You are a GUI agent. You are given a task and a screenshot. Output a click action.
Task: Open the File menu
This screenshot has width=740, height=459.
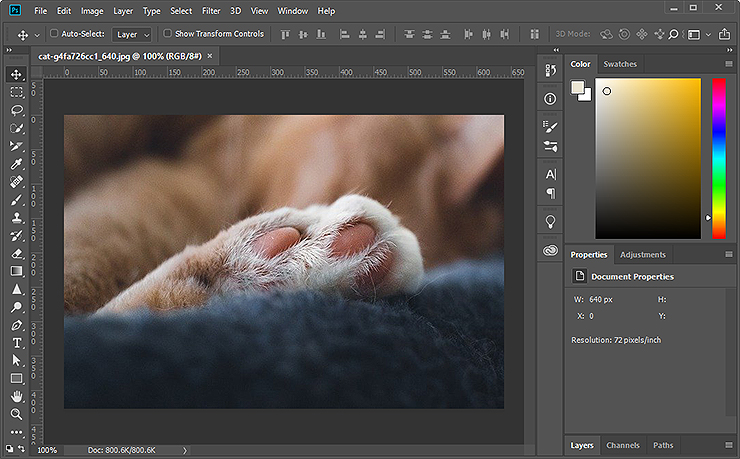coord(41,11)
